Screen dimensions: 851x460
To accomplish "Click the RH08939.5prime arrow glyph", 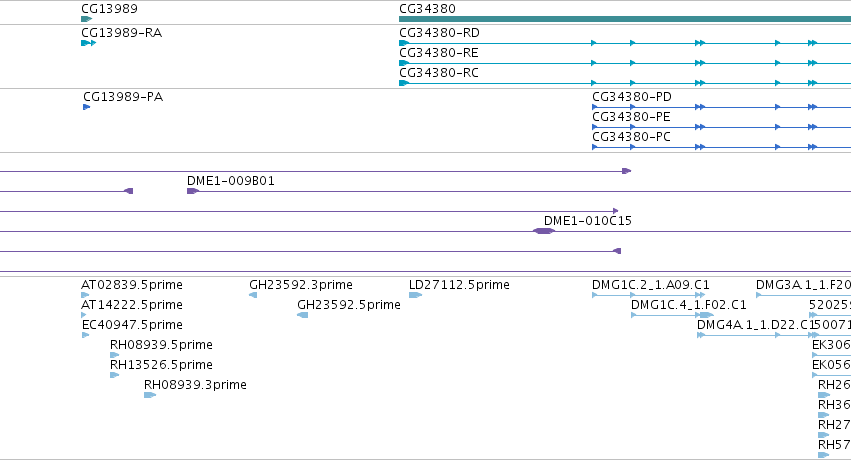I will coord(114,355).
